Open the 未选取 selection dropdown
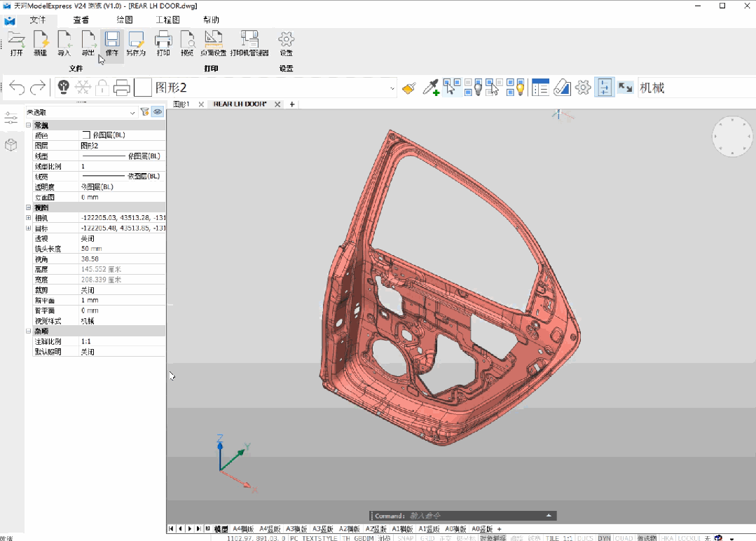 point(132,112)
